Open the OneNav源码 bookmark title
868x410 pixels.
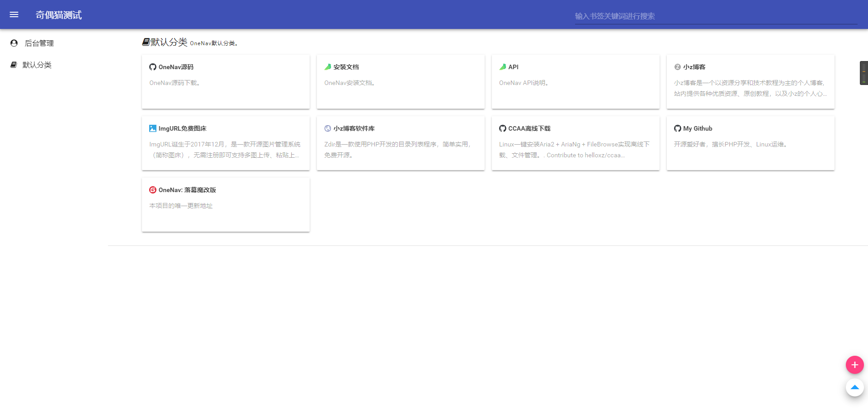coord(176,67)
